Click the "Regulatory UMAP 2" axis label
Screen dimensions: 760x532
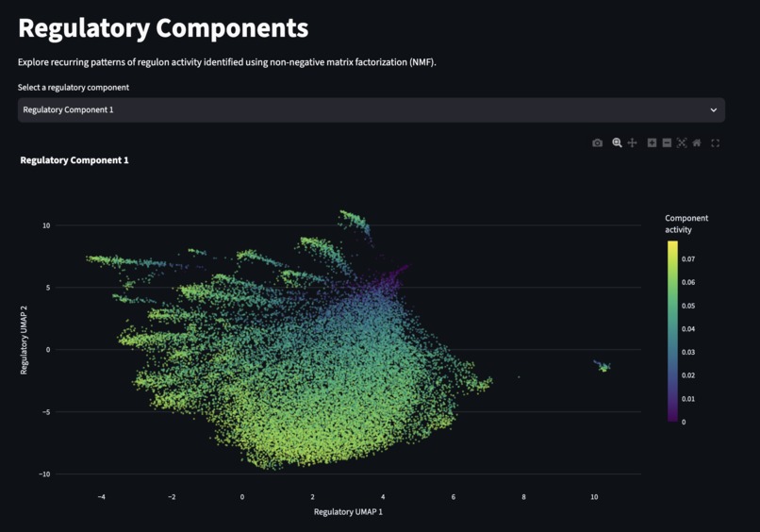pos(24,340)
